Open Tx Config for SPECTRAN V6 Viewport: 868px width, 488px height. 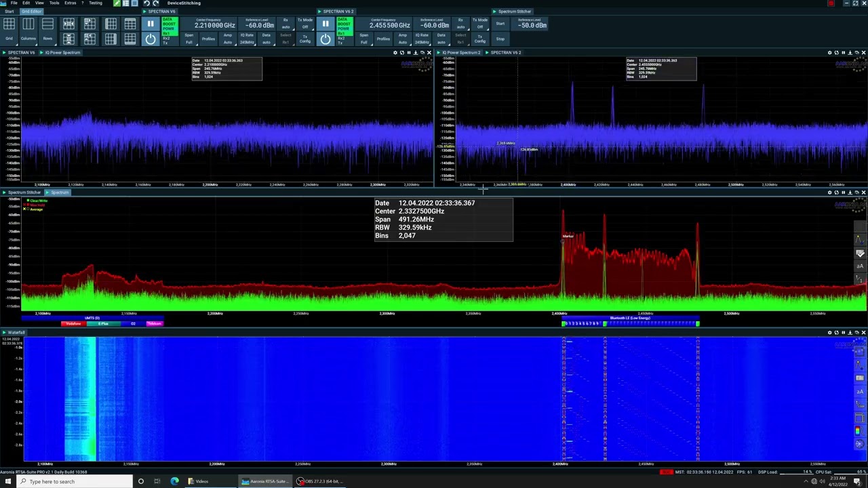tap(305, 39)
